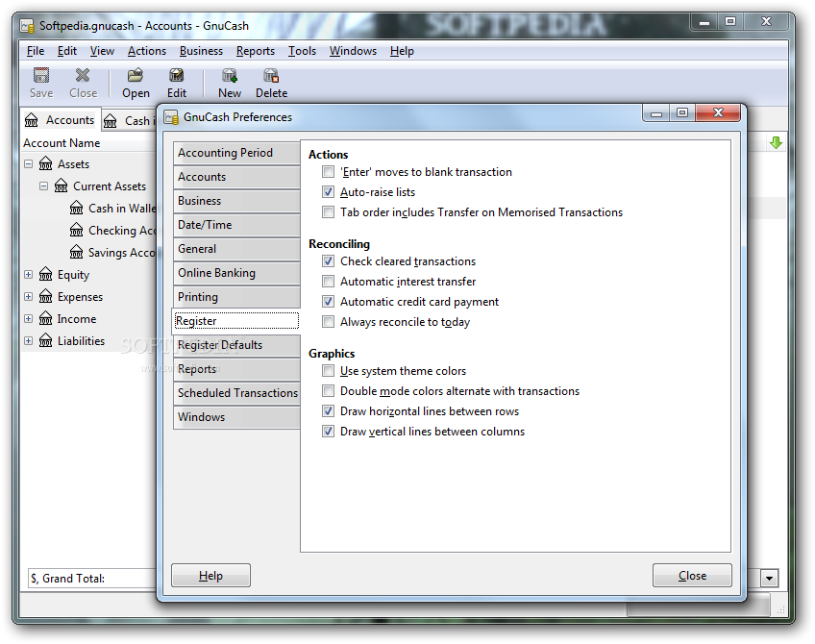Select the General preferences tab
This screenshot has height=644, width=815.
236,249
